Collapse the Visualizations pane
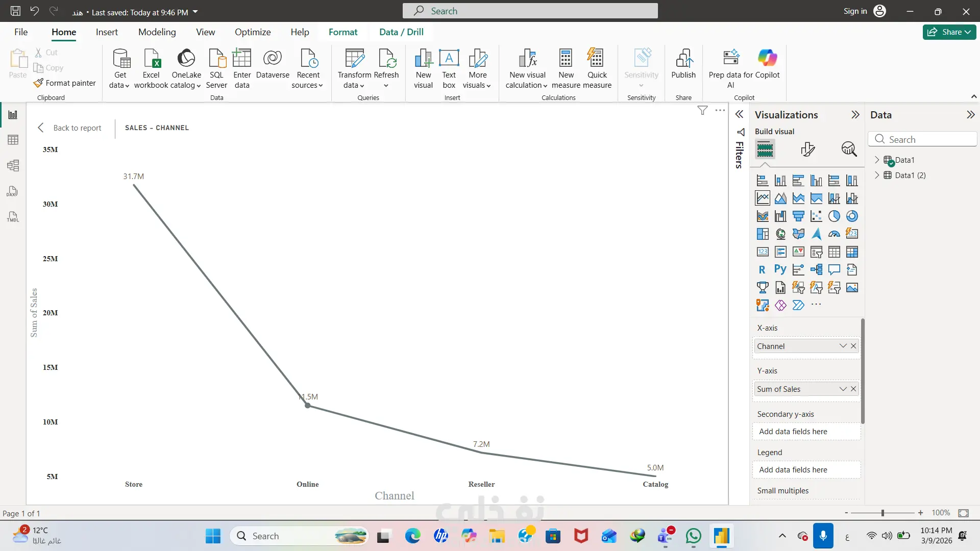Viewport: 980px width, 551px height. [x=855, y=115]
